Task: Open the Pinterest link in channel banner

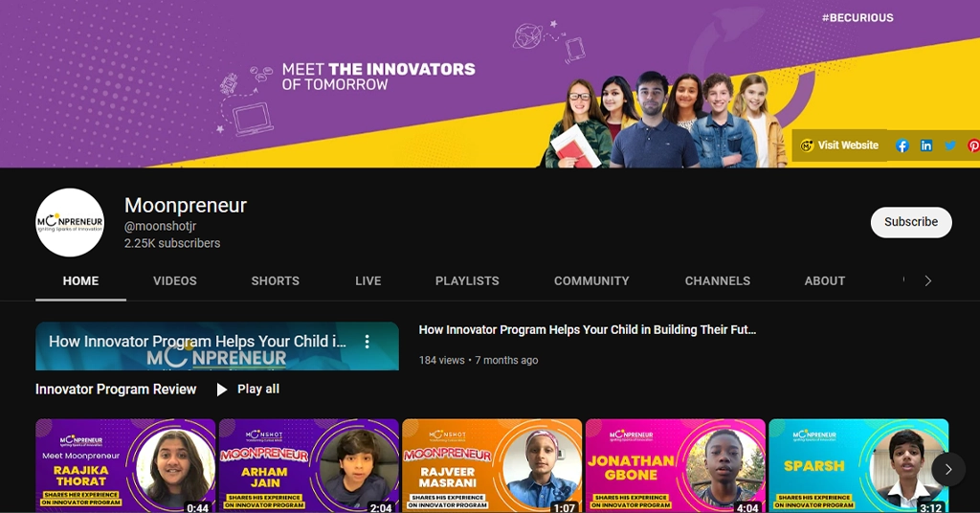Action: [973, 145]
